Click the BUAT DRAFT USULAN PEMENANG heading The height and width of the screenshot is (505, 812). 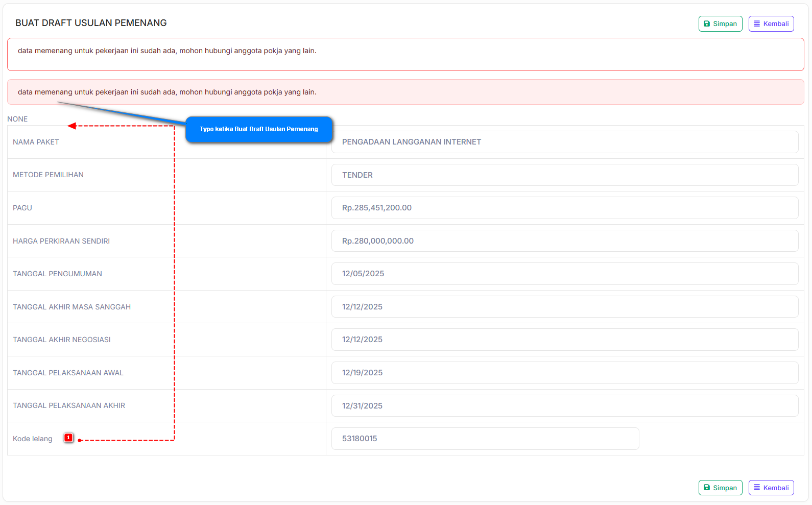click(x=91, y=23)
